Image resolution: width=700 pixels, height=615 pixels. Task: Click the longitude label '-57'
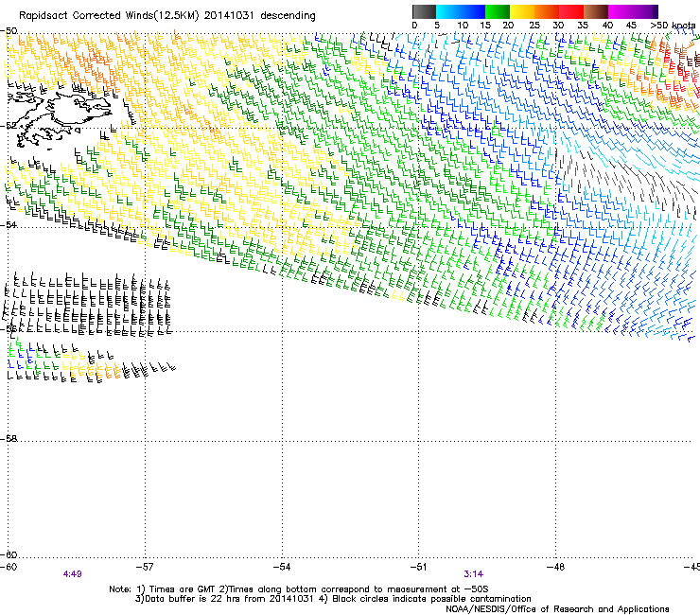point(145,567)
